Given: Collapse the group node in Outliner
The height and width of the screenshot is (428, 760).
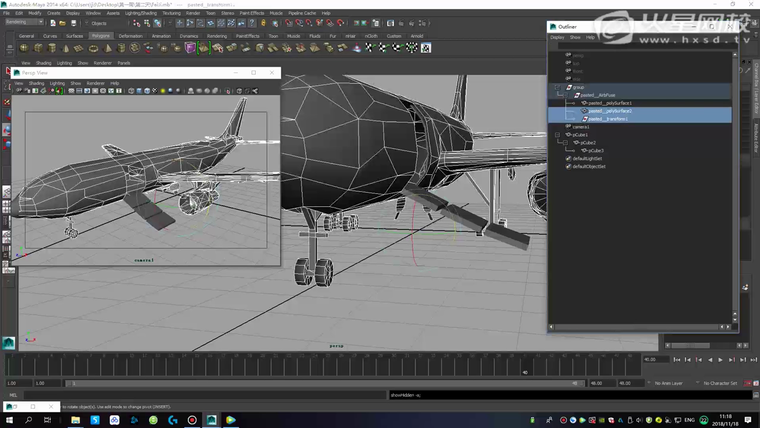Looking at the screenshot, I should click(558, 87).
